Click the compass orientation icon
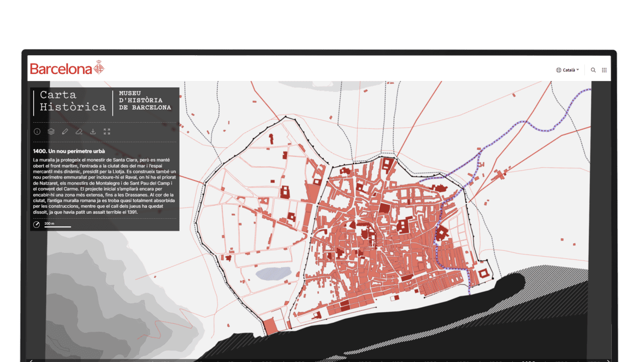 coord(37,224)
